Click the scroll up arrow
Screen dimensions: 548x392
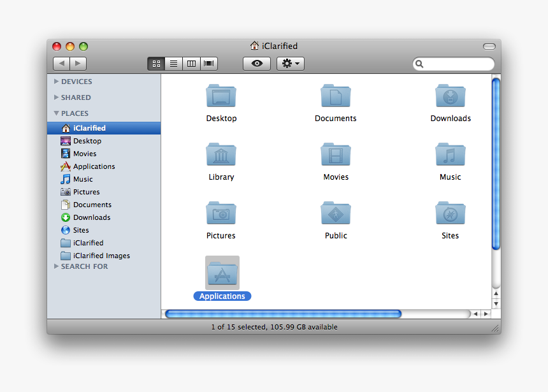[x=496, y=294]
